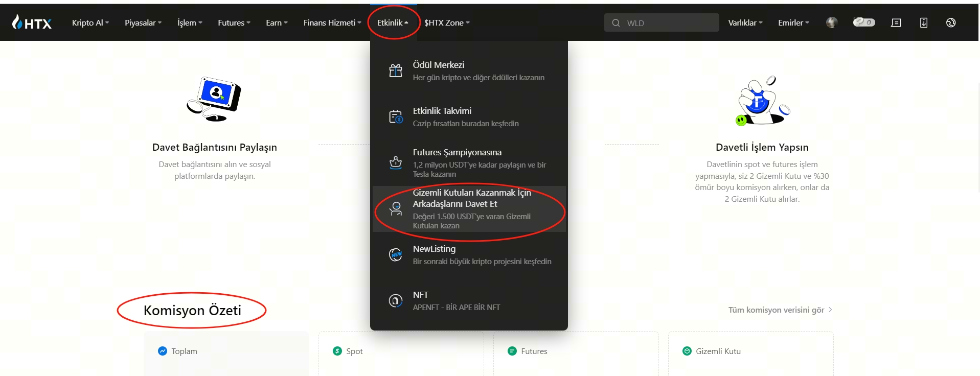
Task: Click the app download icon
Action: tap(924, 22)
